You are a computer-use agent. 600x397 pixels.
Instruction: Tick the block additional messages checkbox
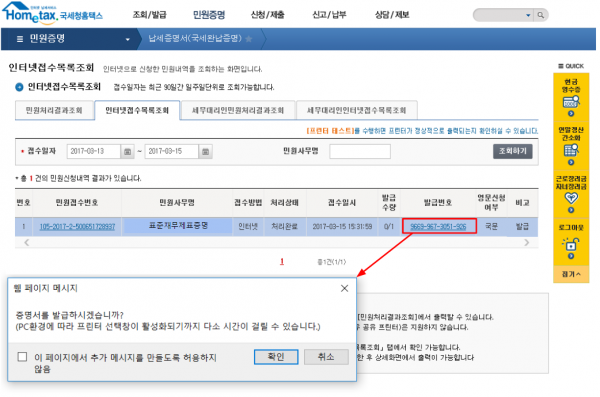[x=22, y=357]
